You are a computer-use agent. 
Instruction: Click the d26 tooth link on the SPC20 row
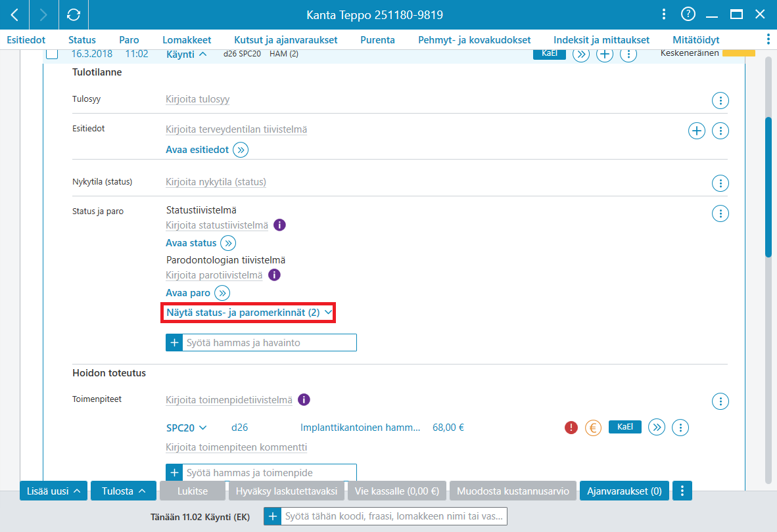(239, 428)
